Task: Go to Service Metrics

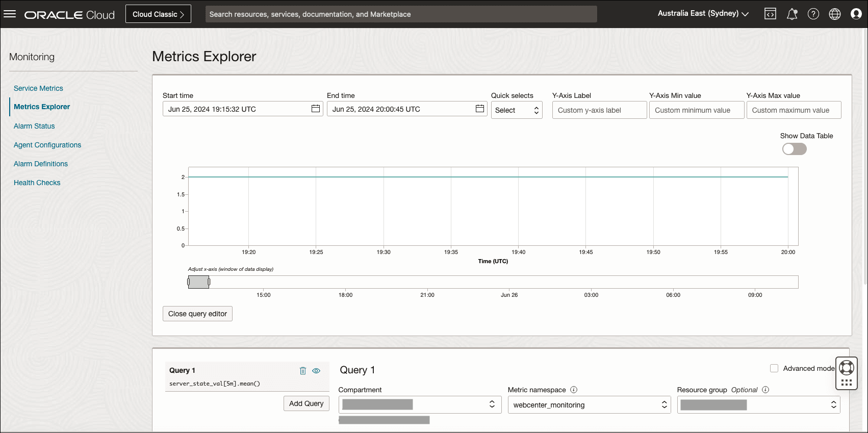Action: pos(38,88)
